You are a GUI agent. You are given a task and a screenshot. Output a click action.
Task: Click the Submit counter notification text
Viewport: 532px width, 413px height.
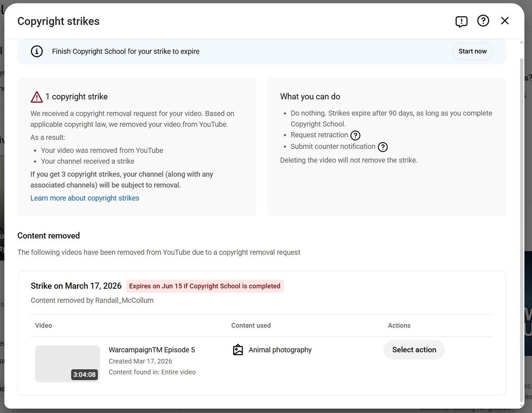(333, 146)
